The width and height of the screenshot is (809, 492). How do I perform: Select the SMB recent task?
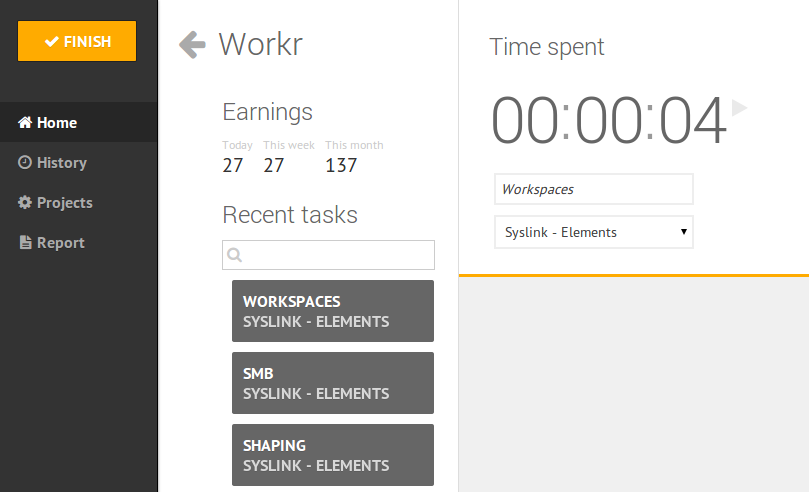coord(333,383)
